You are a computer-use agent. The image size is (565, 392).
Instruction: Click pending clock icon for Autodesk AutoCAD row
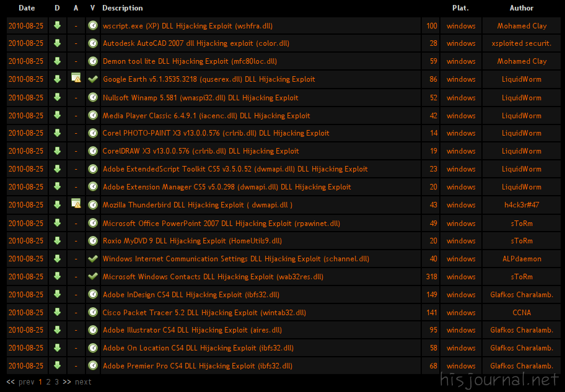(93, 43)
